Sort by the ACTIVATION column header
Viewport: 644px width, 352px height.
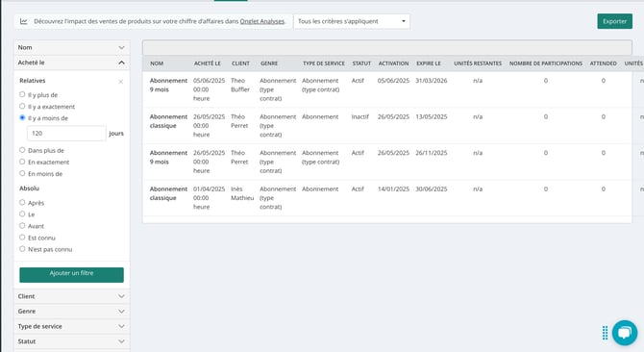click(393, 63)
